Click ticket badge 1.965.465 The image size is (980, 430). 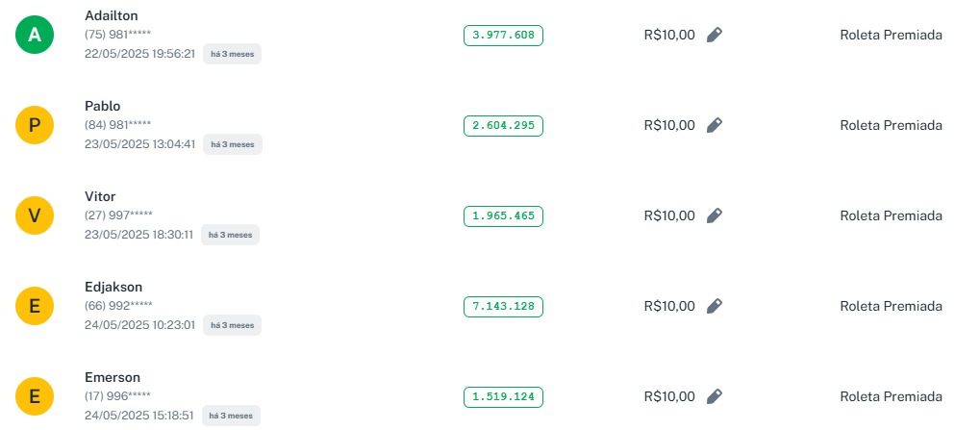503,216
